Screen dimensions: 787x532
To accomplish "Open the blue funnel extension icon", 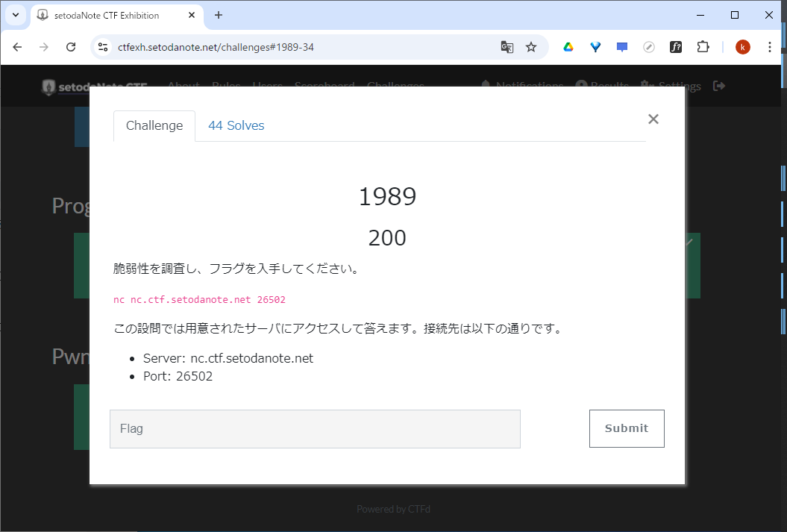I will coord(595,47).
